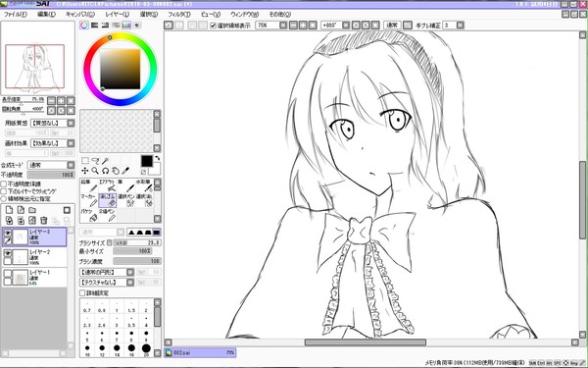Open the ファイル(F) menu
Screen dimensions: 588x368
[x=16, y=15]
